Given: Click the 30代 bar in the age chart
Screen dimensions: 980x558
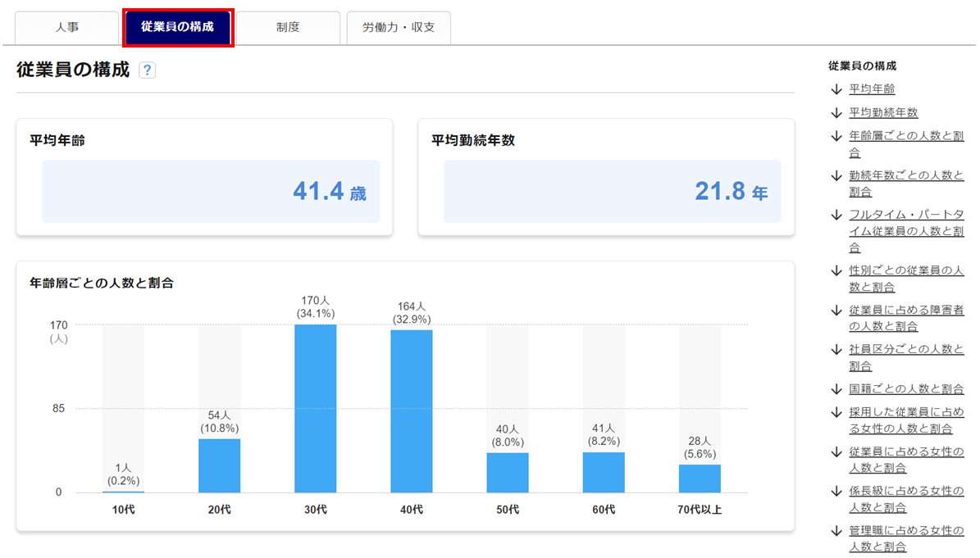Looking at the screenshot, I should (316, 409).
